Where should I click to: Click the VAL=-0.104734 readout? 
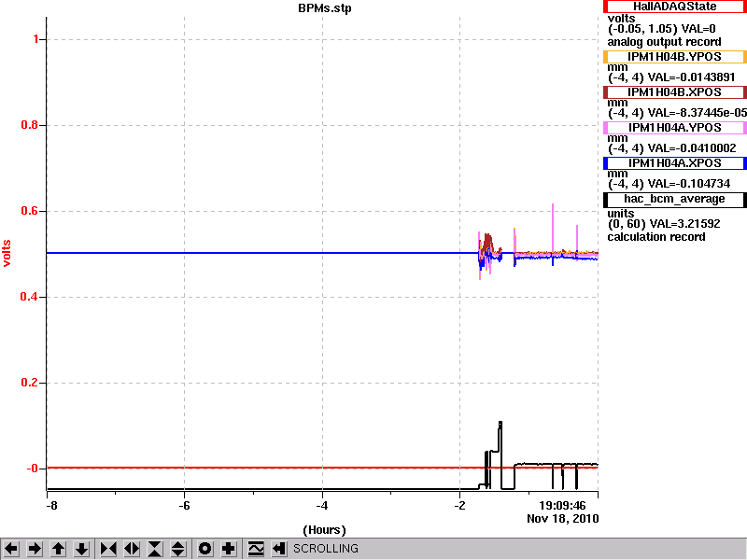(x=689, y=184)
